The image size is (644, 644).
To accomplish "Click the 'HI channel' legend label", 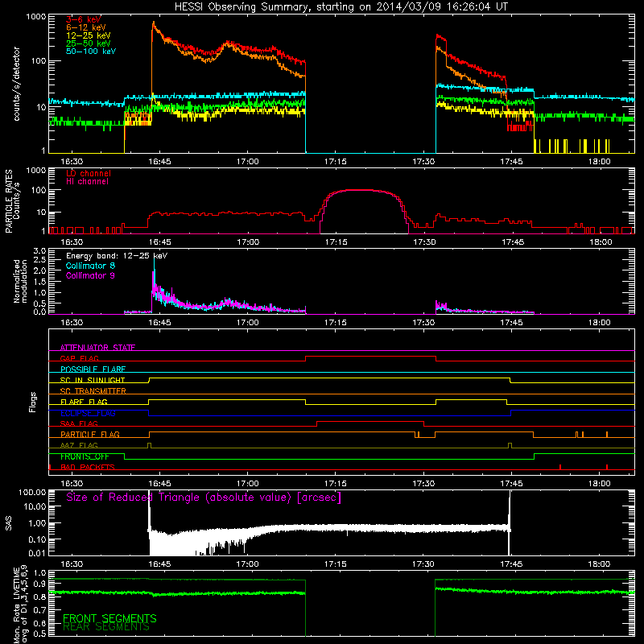I will (x=87, y=182).
